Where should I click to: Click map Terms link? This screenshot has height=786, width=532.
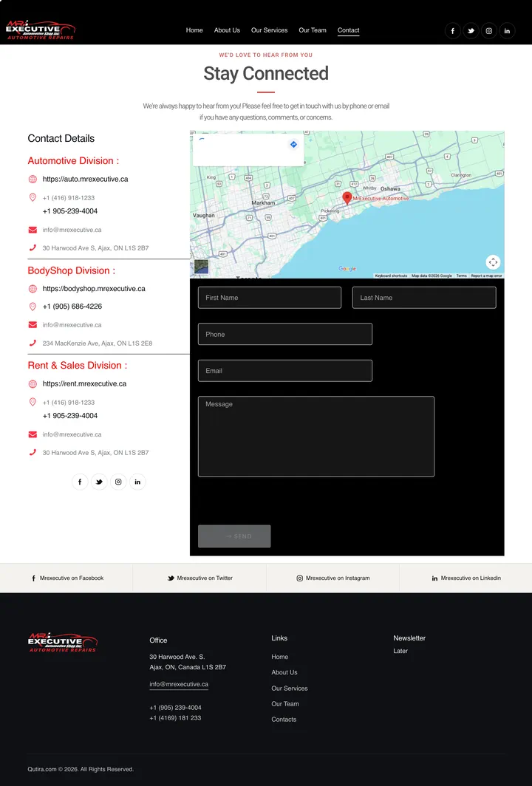[x=461, y=276]
